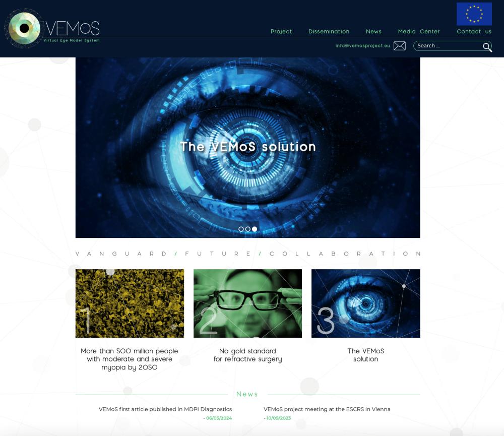Screen dimensions: 504x436
Task: Click the magnifying glass search icon
Action: pos(487,47)
